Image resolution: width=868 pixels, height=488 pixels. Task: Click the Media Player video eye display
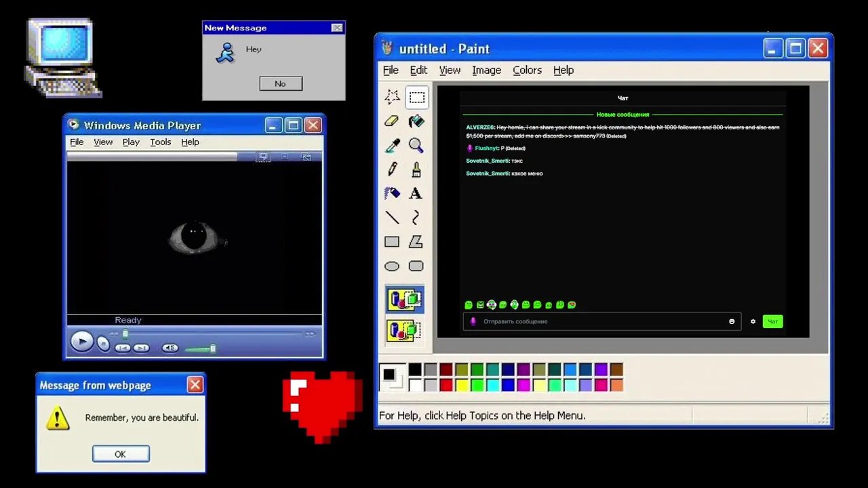(x=194, y=237)
